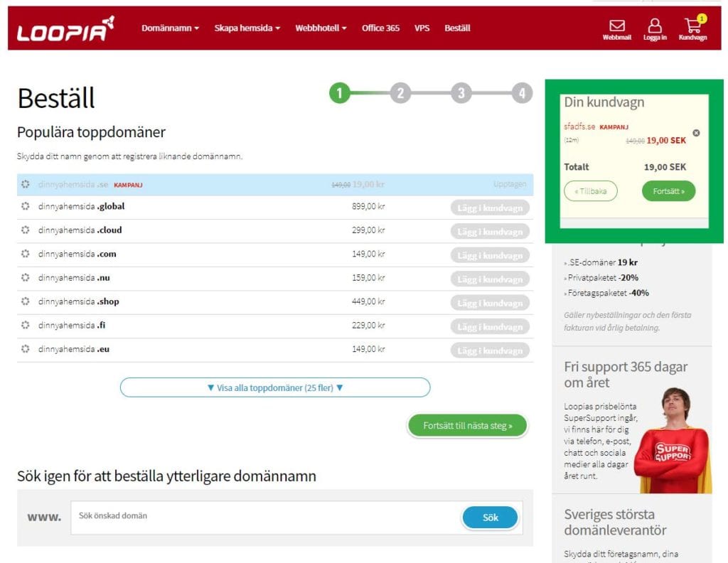Click the spinner icon beside dinnyahemsida .eu
The image size is (728, 563).
coord(25,348)
